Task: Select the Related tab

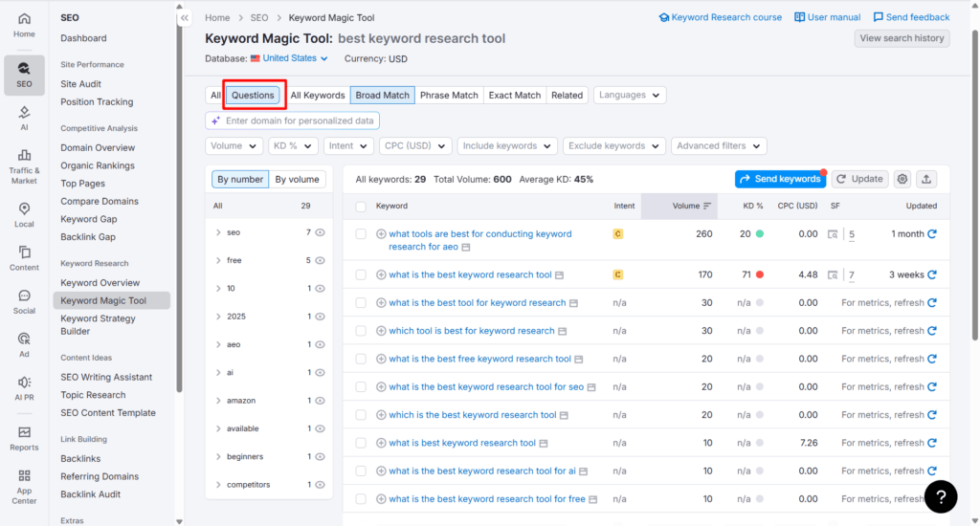Action: pos(567,95)
